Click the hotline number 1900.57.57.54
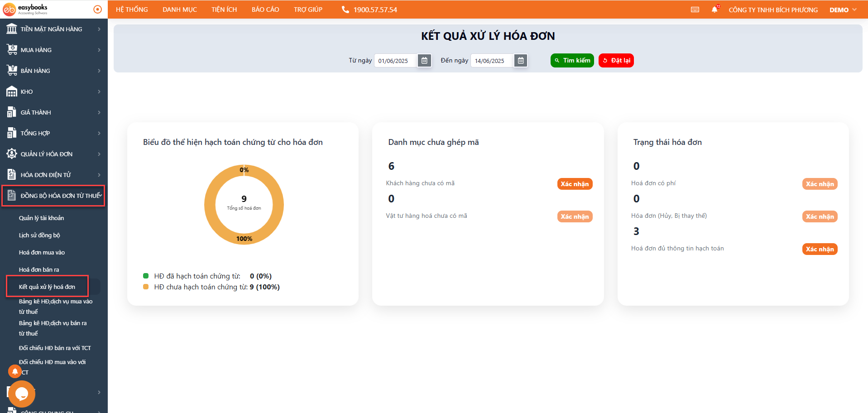868x413 pixels. (375, 10)
